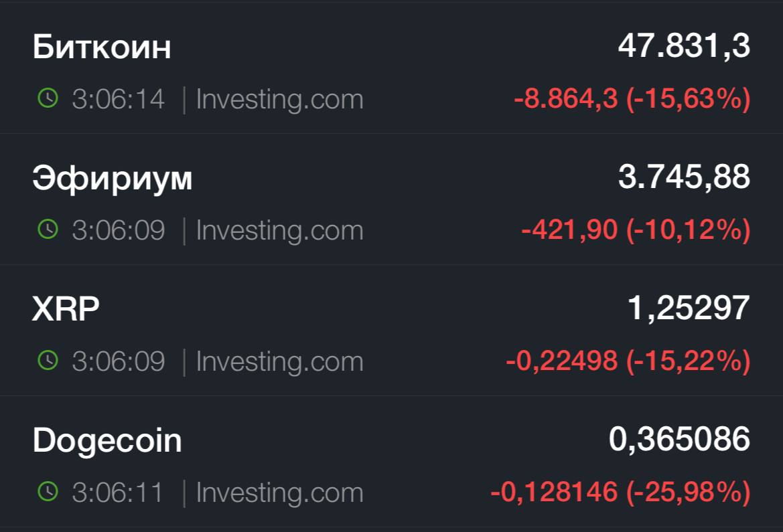This screenshot has height=532, width=783.
Task: Click the green clock icon in the Биткоин row
Action: [48, 98]
